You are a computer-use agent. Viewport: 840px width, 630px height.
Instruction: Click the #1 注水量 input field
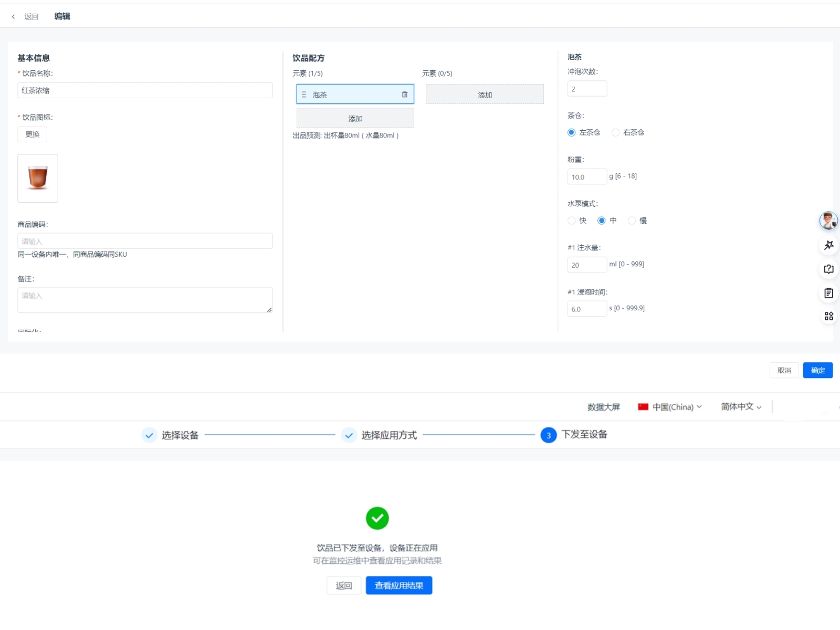point(587,265)
